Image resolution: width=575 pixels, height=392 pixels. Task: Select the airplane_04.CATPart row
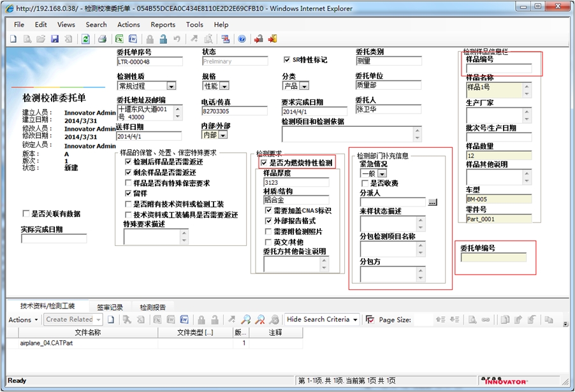click(155, 343)
